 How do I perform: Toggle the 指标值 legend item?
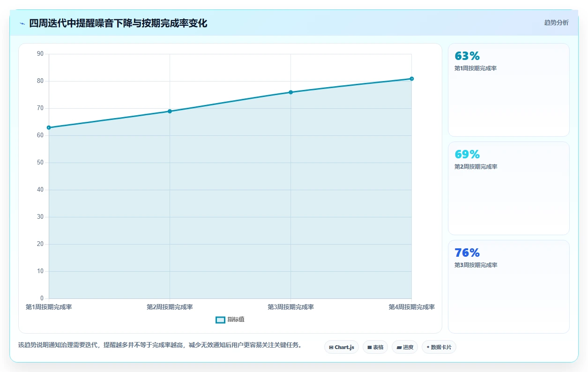click(x=230, y=320)
